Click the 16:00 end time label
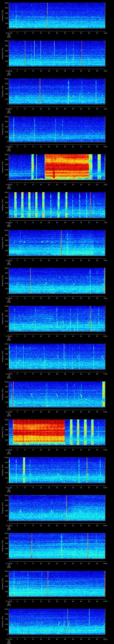The height and width of the screenshot is (644, 114). tap(105, 564)
